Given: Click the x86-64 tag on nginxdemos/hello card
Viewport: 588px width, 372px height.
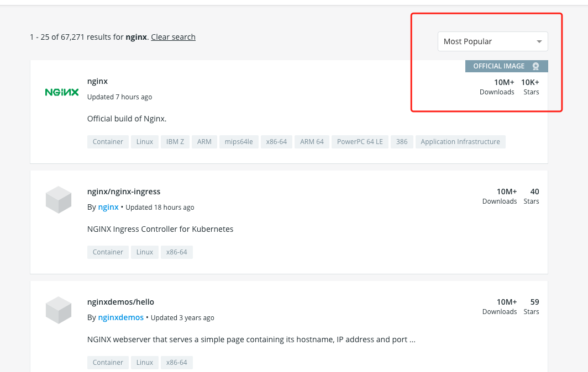Looking at the screenshot, I should click(177, 363).
